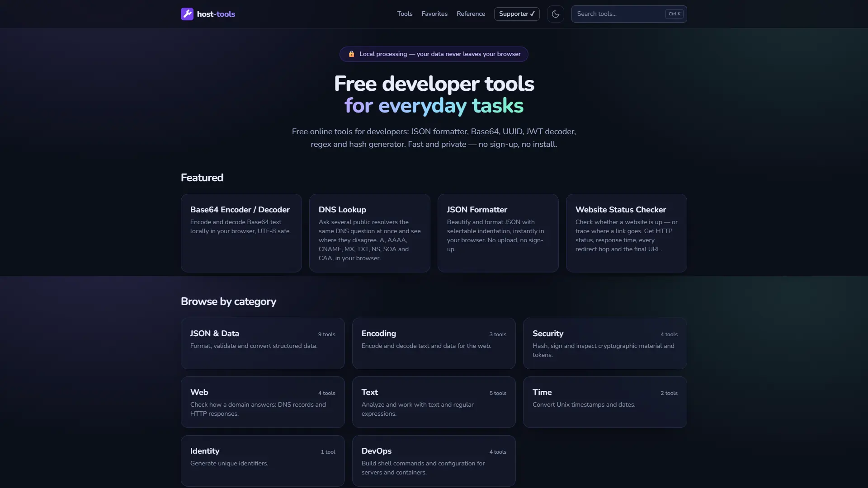Click 'Convert Unix timestamps and dates.' text

point(584,404)
